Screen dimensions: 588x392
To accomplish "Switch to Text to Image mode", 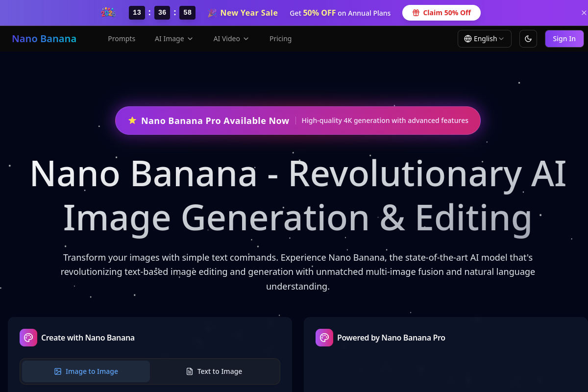I will (x=215, y=371).
